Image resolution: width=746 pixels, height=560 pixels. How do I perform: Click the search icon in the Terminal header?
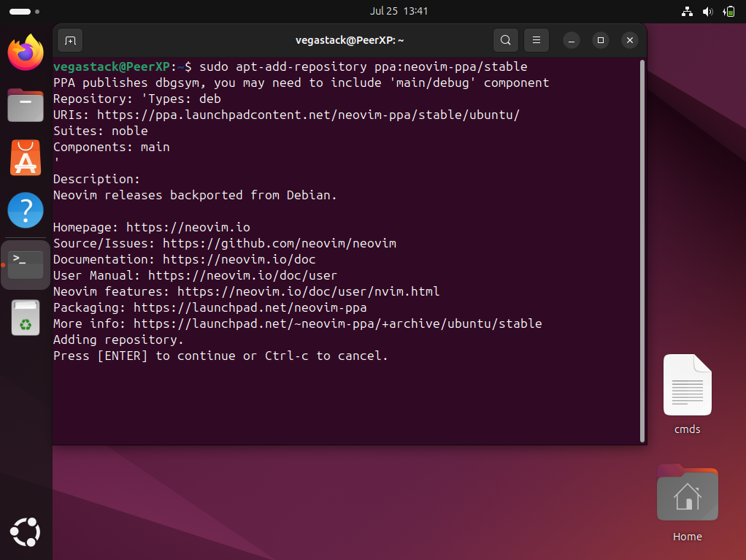(x=505, y=40)
